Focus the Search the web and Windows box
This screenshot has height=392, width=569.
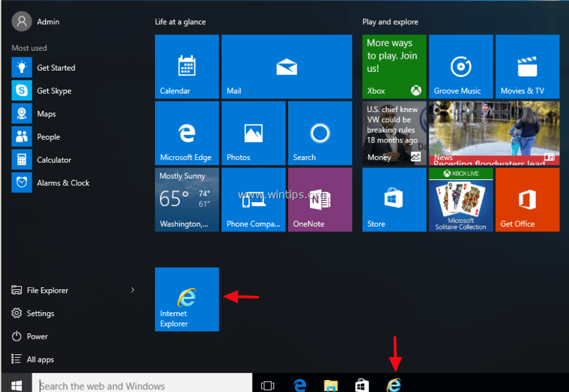point(142,384)
